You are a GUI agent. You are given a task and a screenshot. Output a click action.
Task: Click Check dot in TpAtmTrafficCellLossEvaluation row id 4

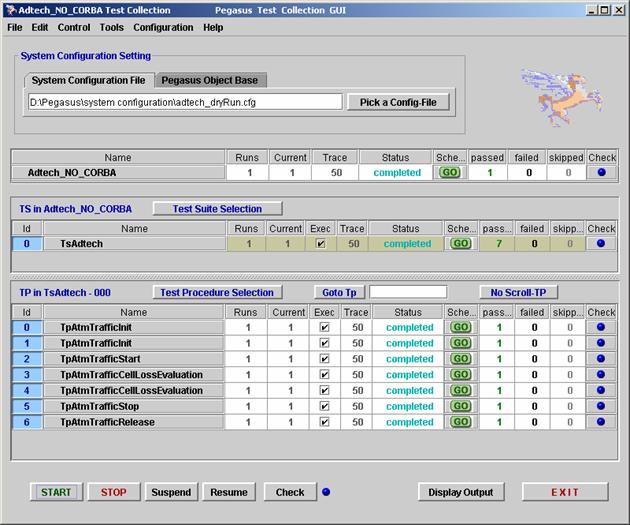click(x=601, y=390)
